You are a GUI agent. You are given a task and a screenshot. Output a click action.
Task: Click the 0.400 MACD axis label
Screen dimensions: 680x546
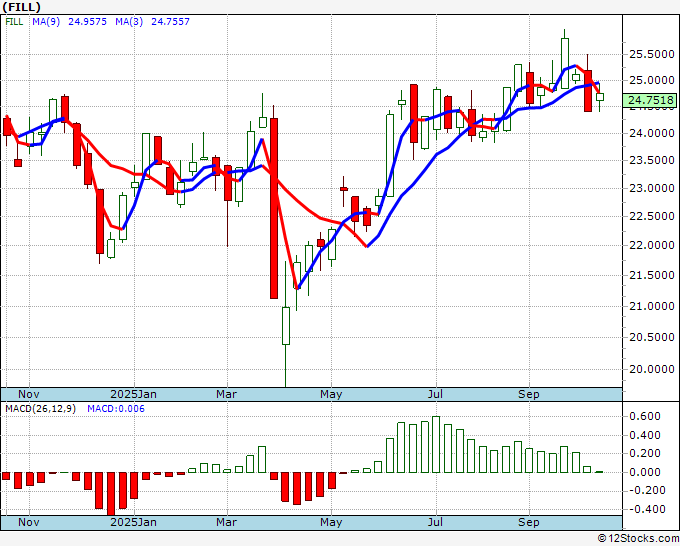(645, 435)
